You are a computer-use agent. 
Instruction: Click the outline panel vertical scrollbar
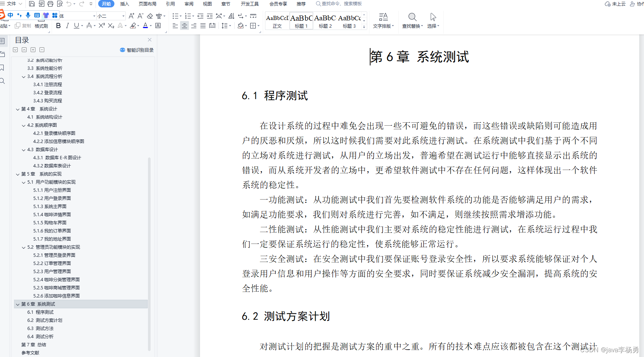point(149,254)
